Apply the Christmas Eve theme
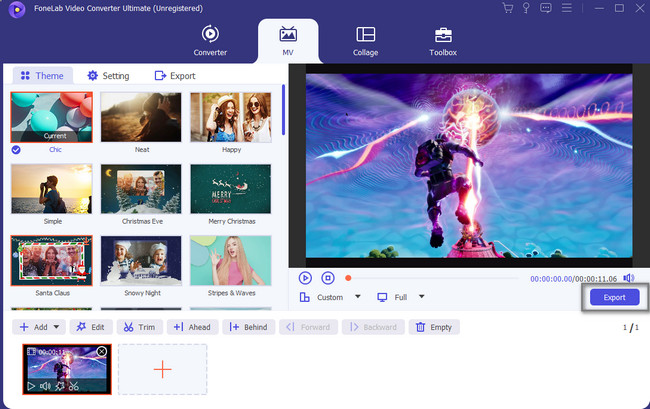Image resolution: width=650 pixels, height=409 pixels. tap(141, 189)
